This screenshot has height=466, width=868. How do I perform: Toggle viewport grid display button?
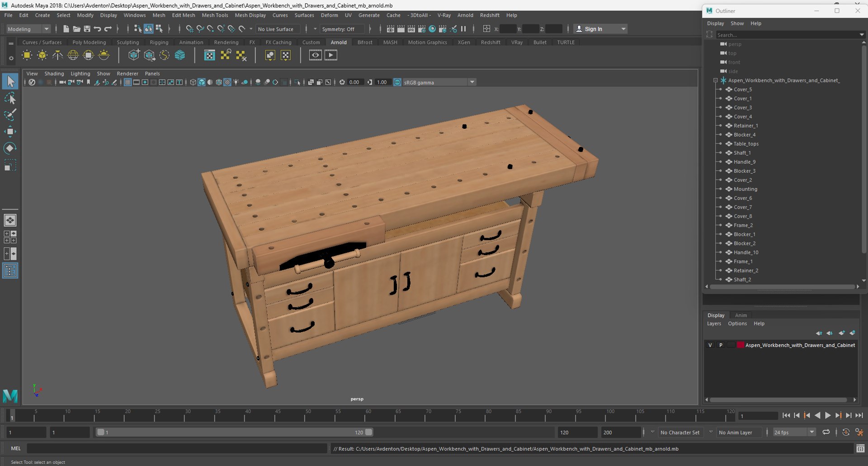coord(127,82)
